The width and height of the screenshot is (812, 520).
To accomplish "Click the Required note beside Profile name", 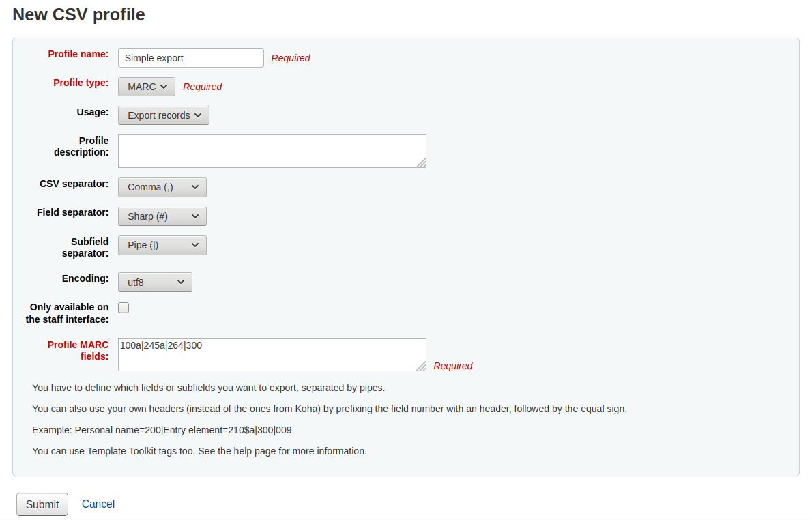I will pyautogui.click(x=291, y=58).
